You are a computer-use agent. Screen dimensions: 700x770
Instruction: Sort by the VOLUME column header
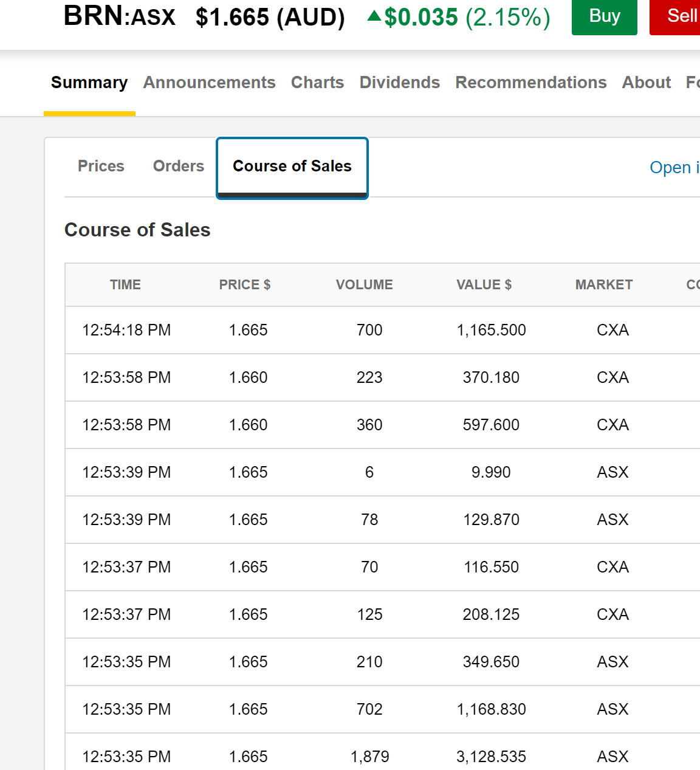click(x=364, y=284)
